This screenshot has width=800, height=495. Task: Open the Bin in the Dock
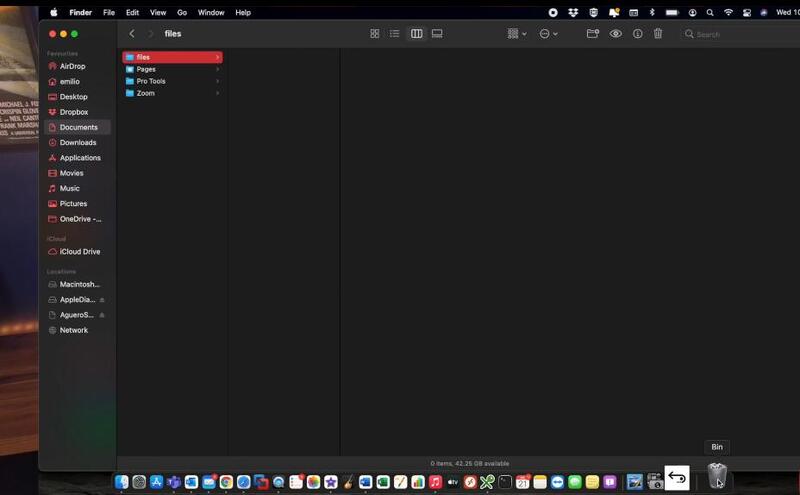[x=717, y=478]
